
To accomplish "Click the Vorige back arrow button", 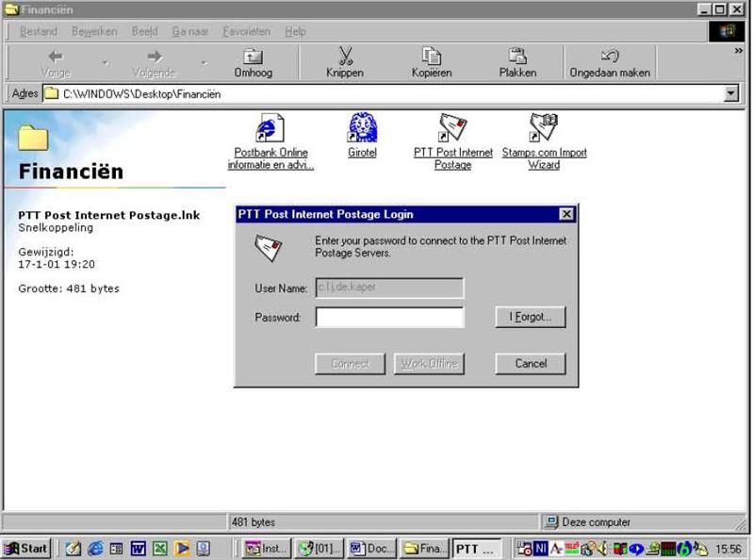I will (56, 63).
